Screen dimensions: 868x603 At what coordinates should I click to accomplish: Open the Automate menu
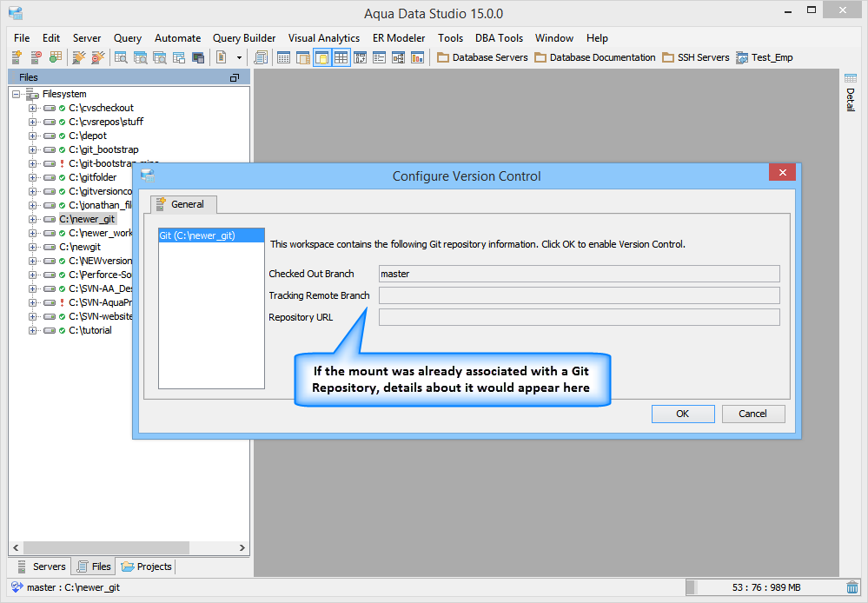[x=178, y=38]
